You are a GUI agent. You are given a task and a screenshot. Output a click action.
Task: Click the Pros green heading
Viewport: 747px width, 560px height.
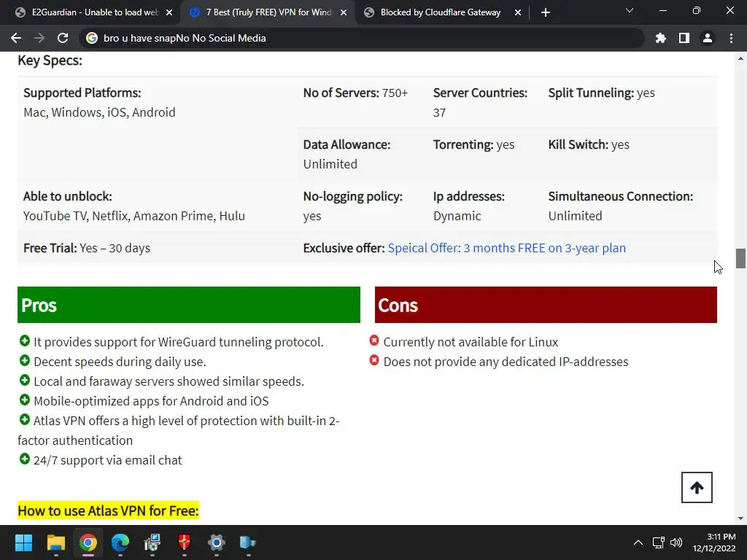[x=189, y=305]
